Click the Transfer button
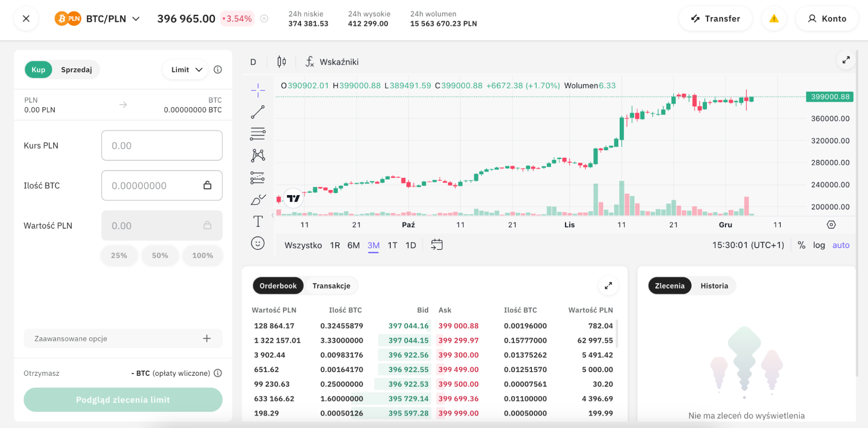868x428 pixels. [x=715, y=19]
